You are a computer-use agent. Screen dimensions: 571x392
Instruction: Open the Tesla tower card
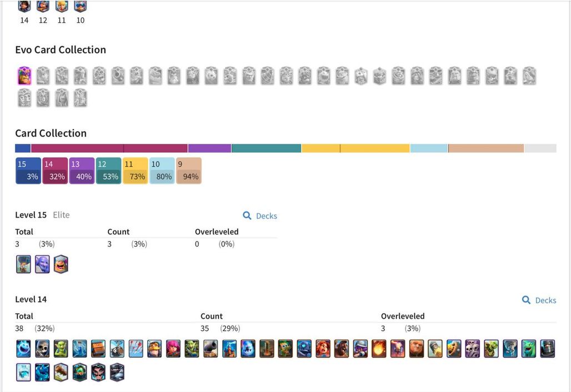click(x=229, y=348)
